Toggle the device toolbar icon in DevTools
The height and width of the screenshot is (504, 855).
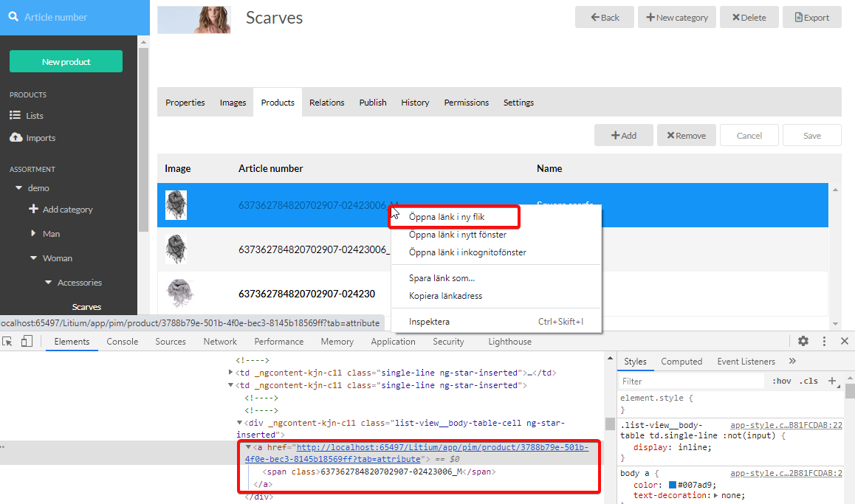27,342
